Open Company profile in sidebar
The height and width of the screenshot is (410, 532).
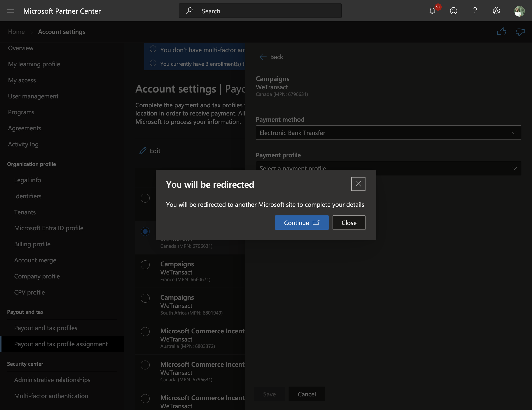tap(37, 276)
